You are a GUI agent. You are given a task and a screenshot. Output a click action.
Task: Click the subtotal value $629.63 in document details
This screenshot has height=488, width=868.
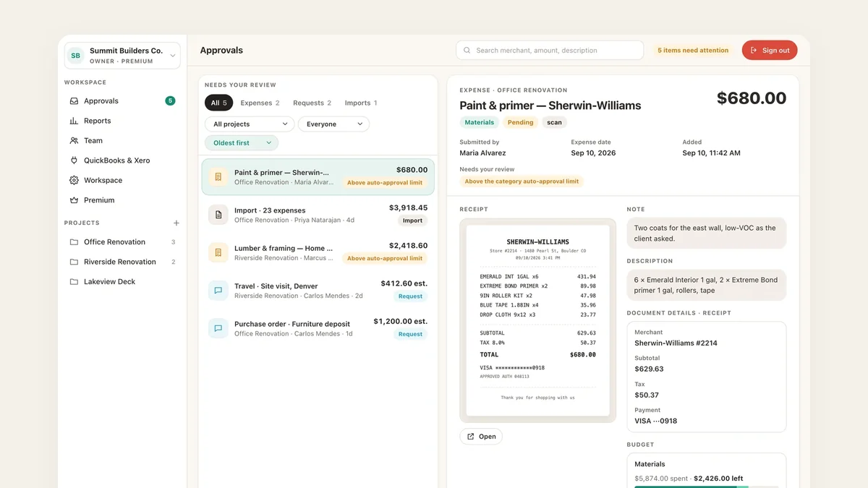point(649,369)
